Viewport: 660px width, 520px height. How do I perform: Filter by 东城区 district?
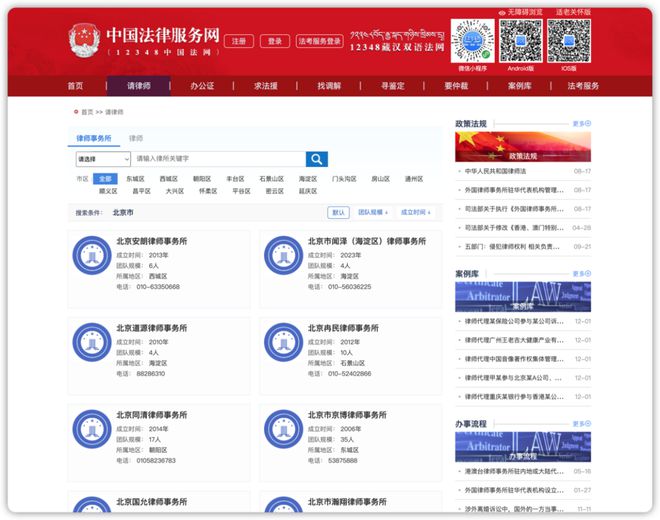(136, 179)
